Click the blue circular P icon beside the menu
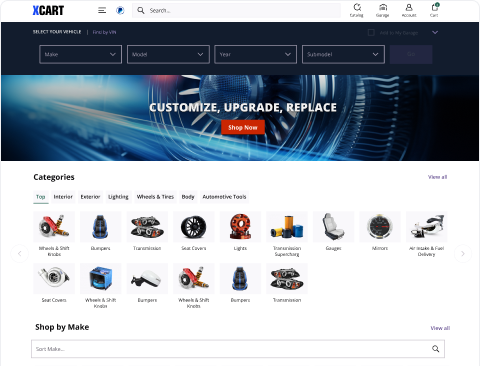The height and width of the screenshot is (366, 480). (x=120, y=11)
